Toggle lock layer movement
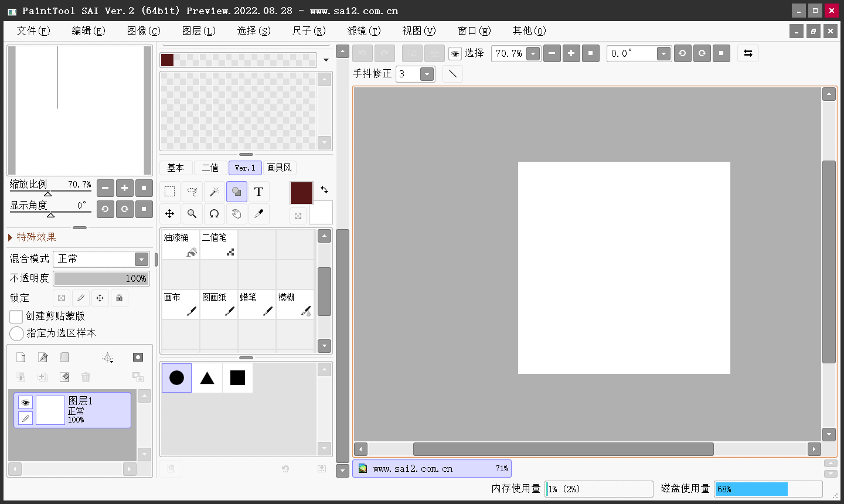 coord(100,298)
